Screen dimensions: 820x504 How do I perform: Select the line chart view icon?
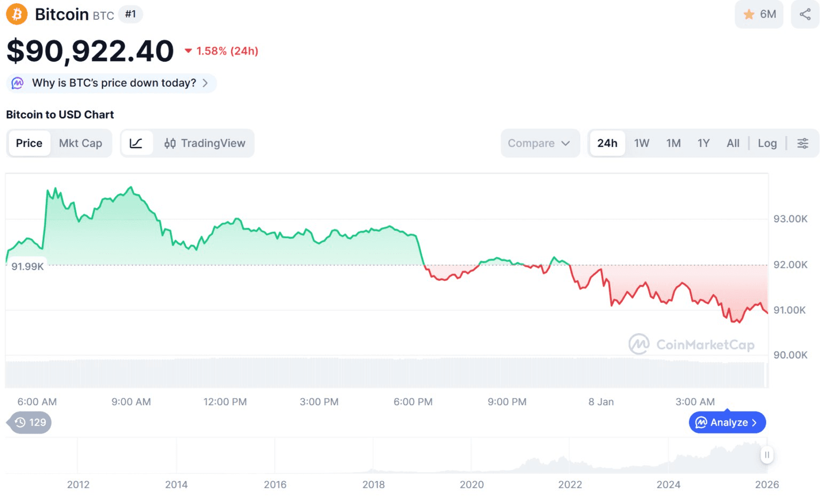click(x=136, y=143)
